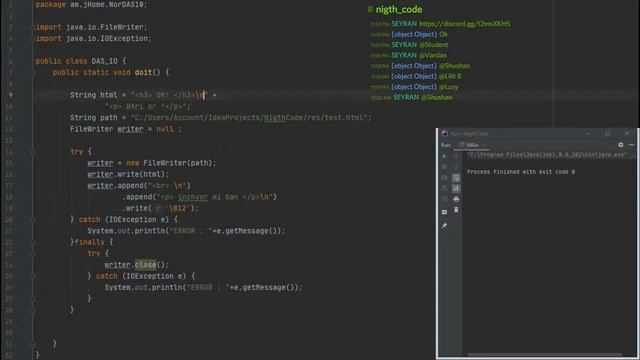Open the discord.gg invite link

[x=464, y=24]
